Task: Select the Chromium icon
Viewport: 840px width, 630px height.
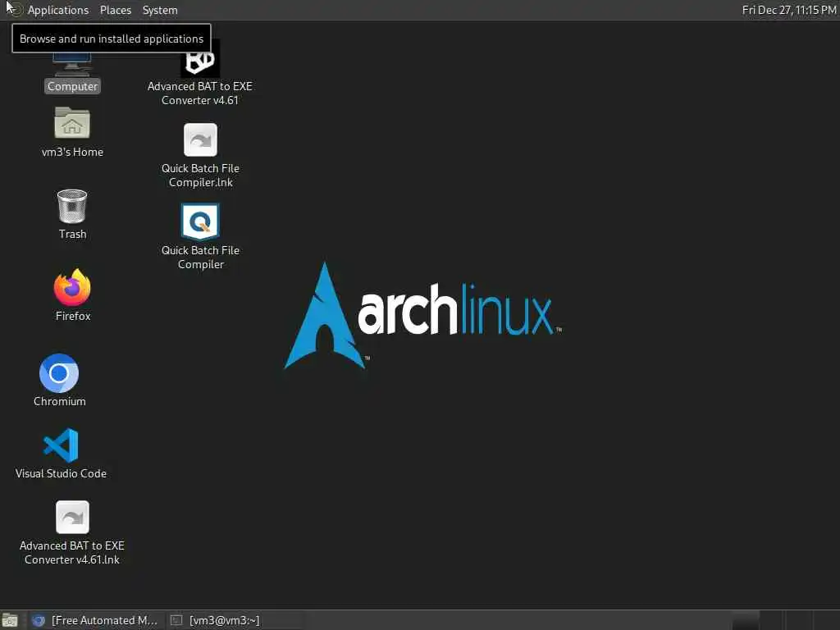Action: pyautogui.click(x=59, y=373)
